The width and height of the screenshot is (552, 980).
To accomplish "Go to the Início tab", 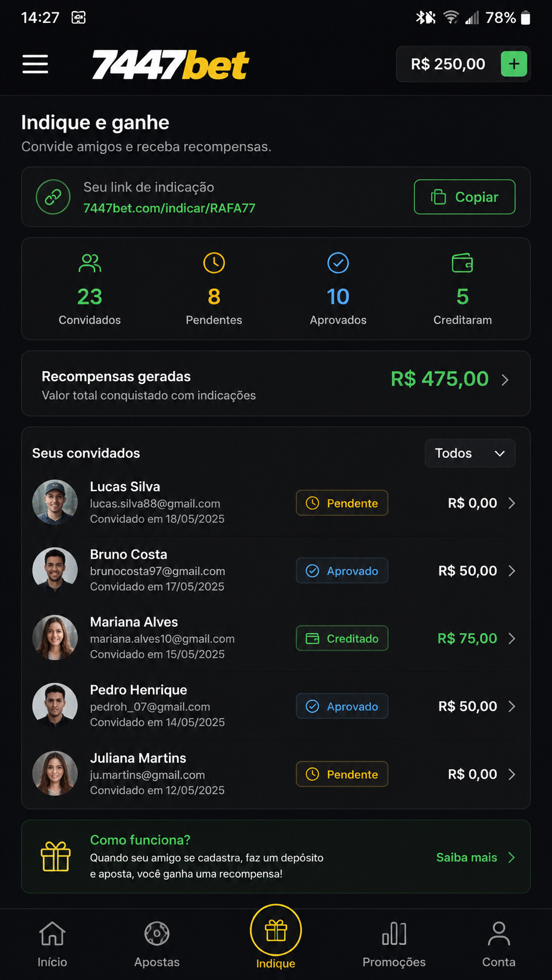I will point(52,944).
